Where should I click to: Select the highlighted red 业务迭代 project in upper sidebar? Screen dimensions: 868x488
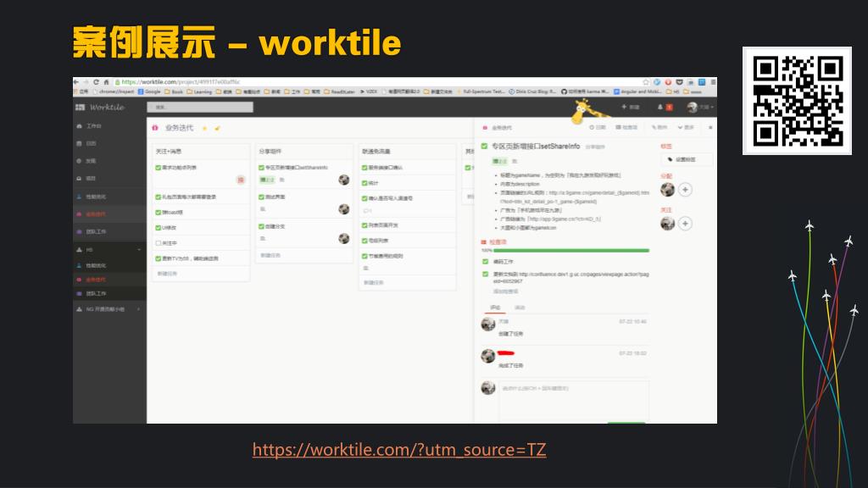tap(92, 214)
